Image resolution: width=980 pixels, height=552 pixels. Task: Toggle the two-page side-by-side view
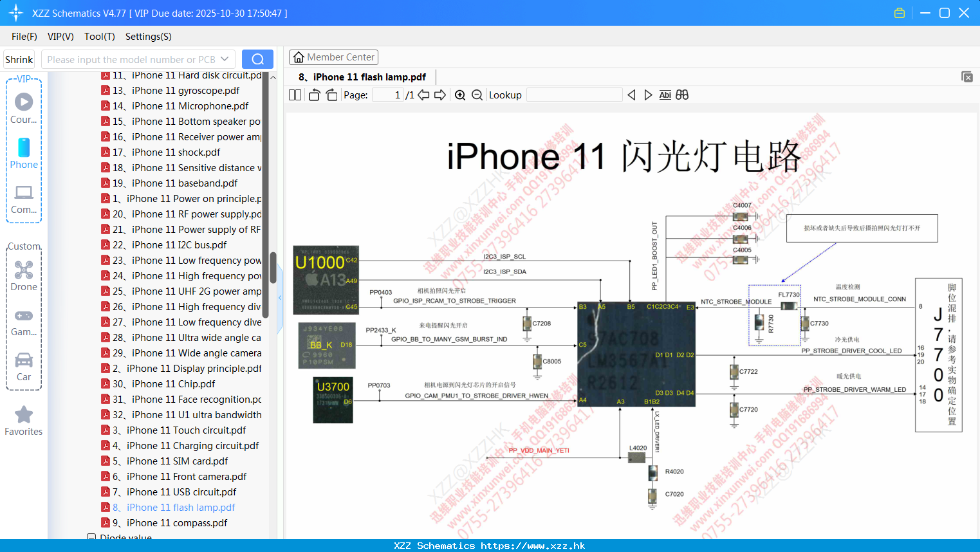pos(295,95)
